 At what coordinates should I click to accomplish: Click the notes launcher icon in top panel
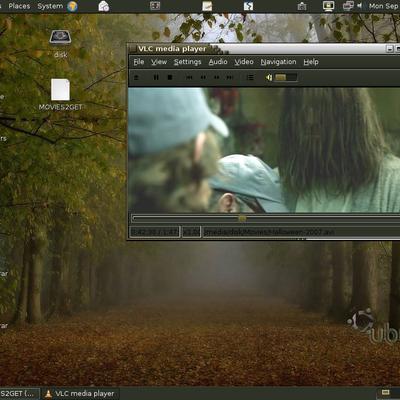point(207,6)
